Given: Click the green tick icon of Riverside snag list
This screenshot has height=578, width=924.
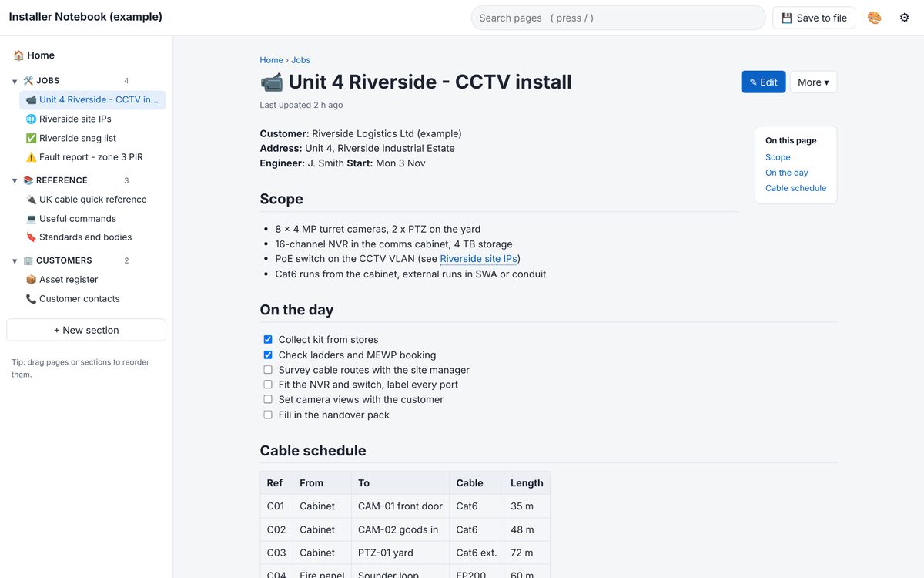Looking at the screenshot, I should pyautogui.click(x=31, y=139).
